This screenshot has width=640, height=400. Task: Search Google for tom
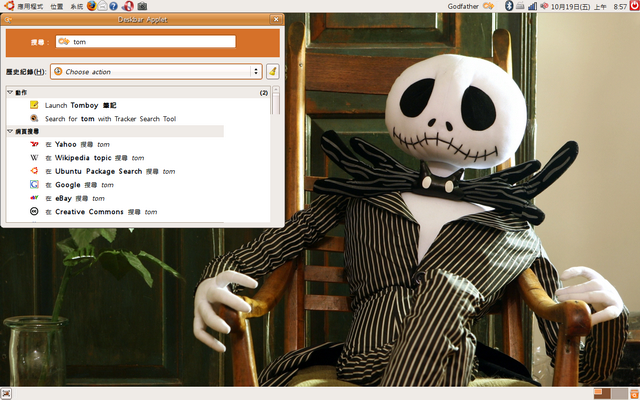click(79, 185)
